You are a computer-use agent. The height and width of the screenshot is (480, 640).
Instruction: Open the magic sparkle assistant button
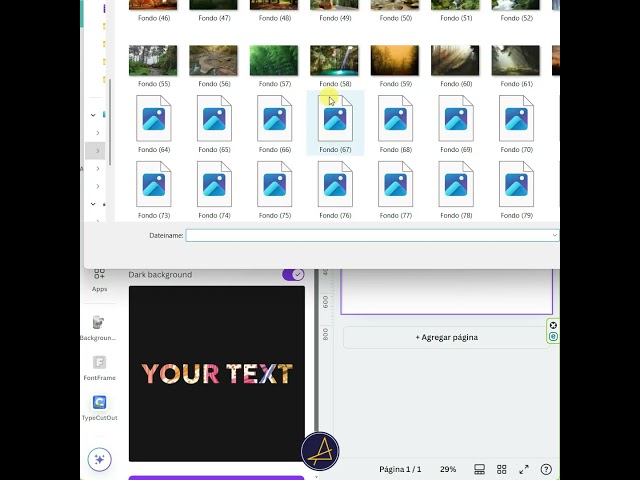[99, 459]
